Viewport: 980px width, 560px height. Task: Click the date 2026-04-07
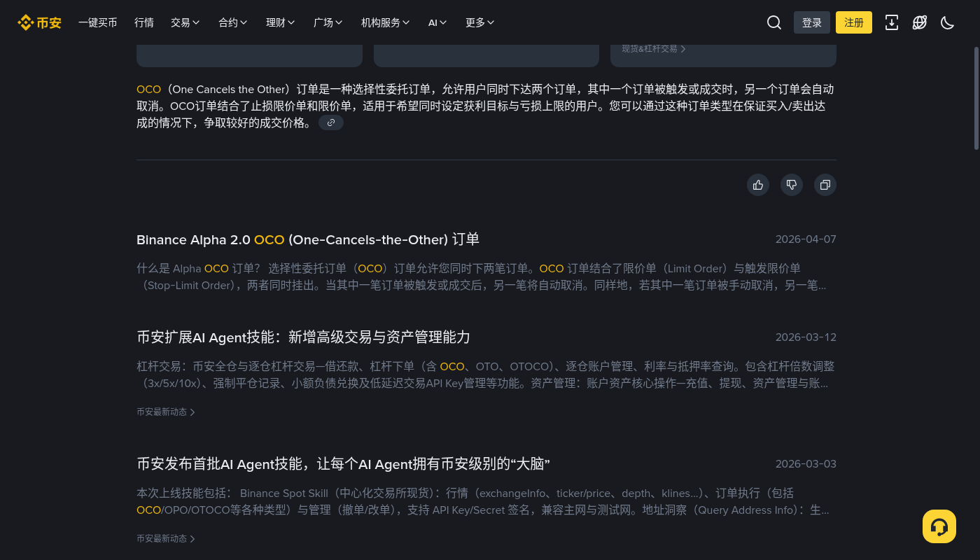(x=806, y=239)
